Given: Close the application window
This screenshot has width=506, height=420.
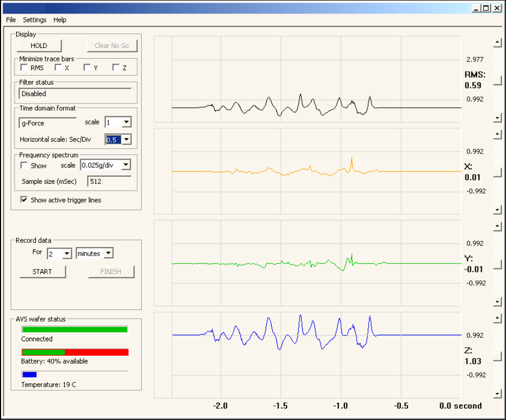Looking at the screenshot, I should click(497, 8).
